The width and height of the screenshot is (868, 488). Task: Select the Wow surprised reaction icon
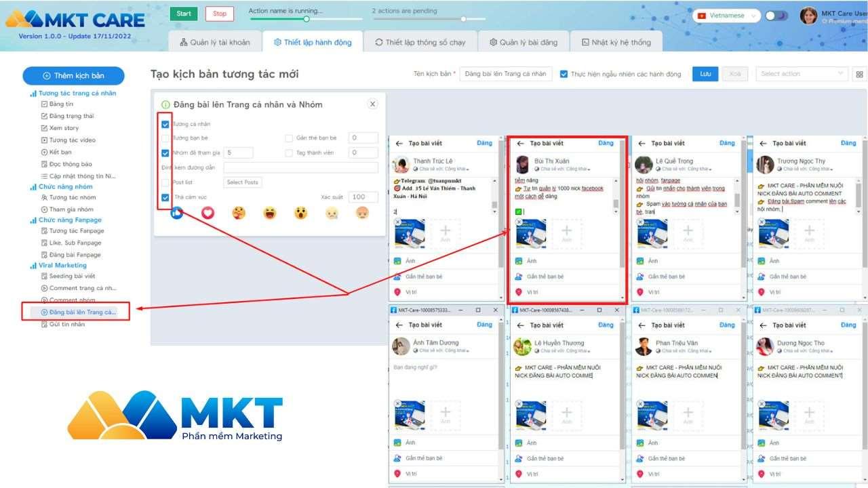click(x=301, y=213)
